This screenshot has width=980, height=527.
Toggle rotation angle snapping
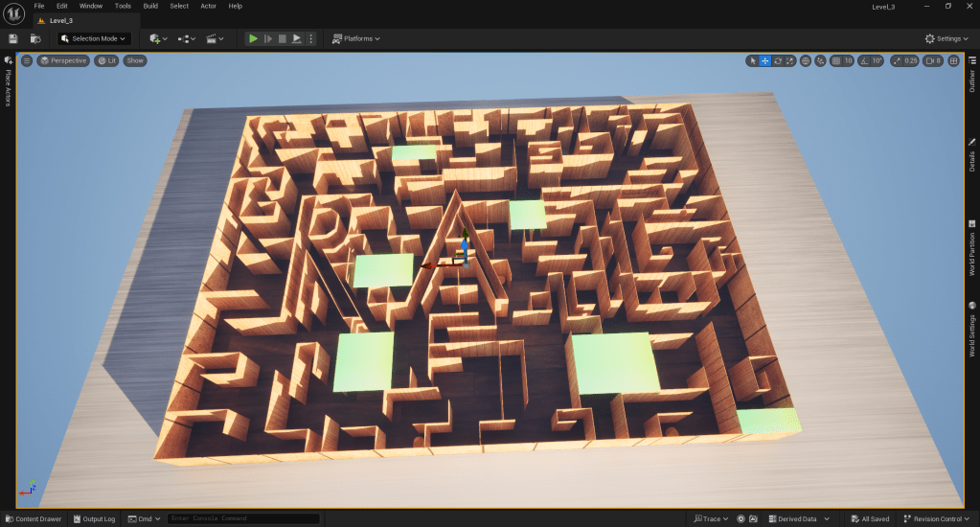(865, 60)
